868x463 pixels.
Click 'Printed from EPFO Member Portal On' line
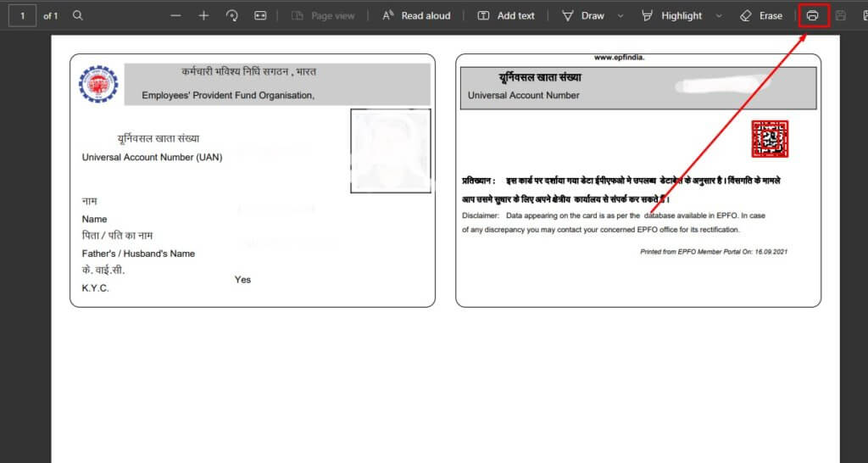[x=714, y=252]
